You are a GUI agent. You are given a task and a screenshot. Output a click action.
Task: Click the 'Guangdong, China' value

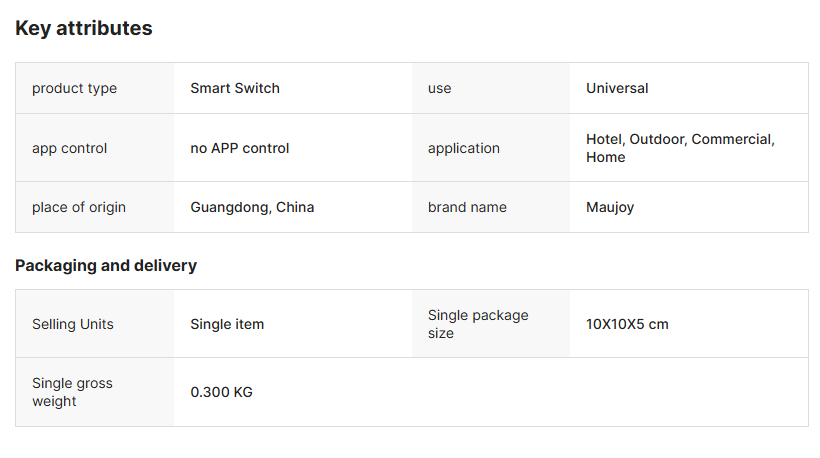click(x=252, y=208)
